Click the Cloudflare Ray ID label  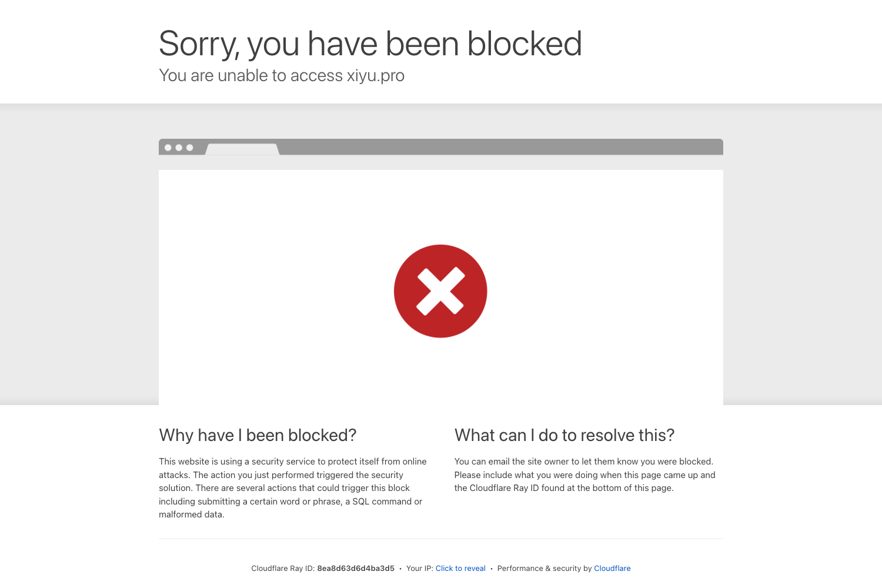click(x=283, y=569)
